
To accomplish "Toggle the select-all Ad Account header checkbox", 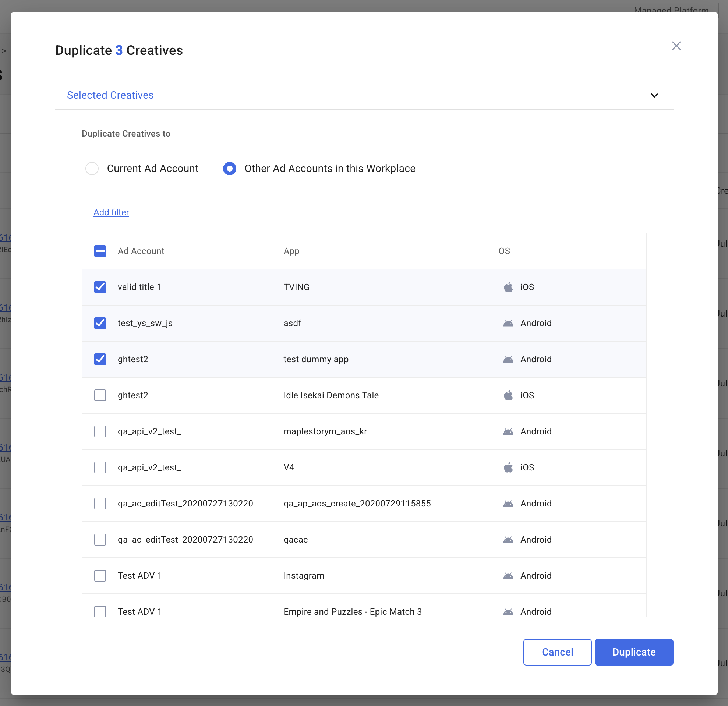I will pos(100,251).
